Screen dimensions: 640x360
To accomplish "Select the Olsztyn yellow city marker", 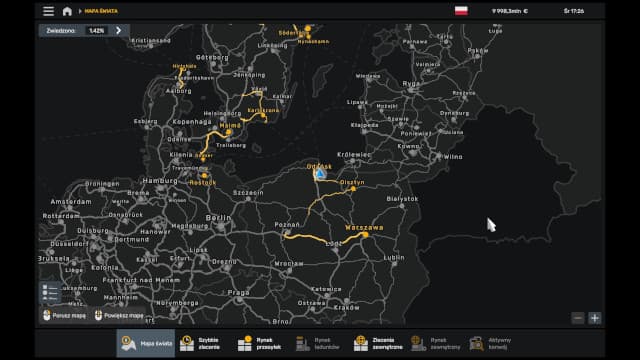I will click(353, 189).
